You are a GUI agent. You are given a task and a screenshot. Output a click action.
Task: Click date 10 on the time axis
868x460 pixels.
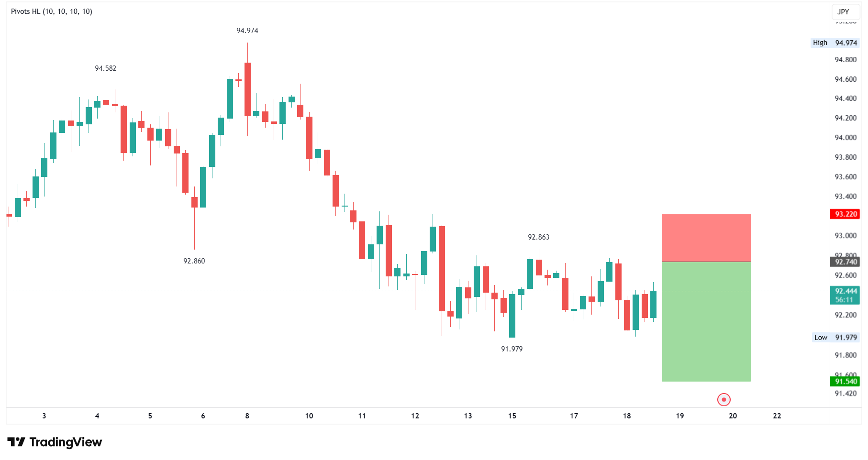309,416
